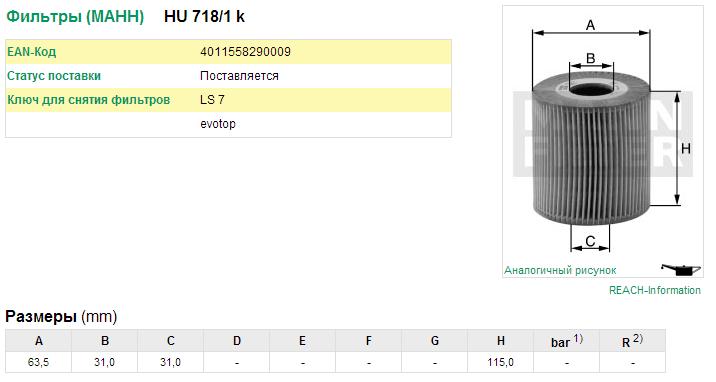The width and height of the screenshot is (716, 382).
Task: Click 'Ключ для снятия фильтров' label
Action: pos(89,99)
